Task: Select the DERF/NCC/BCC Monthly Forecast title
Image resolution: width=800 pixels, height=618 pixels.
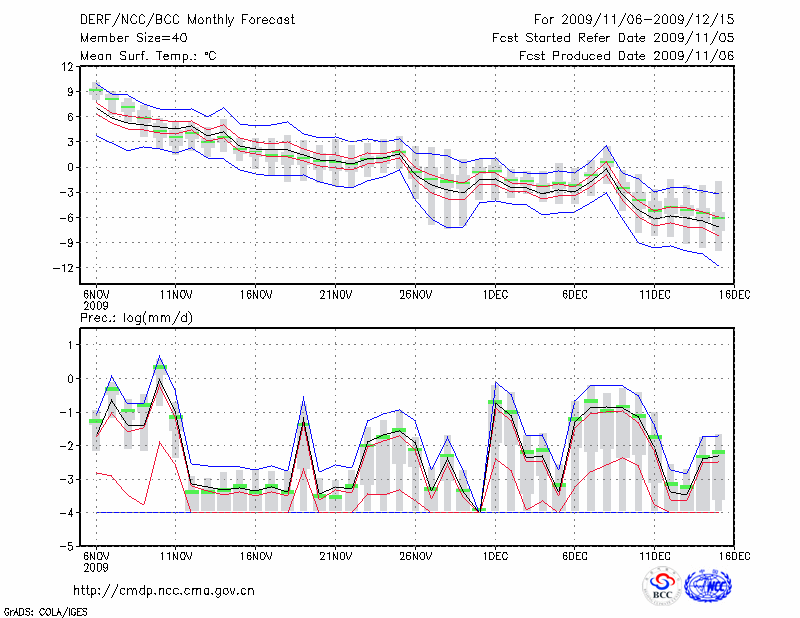Action: coord(187,20)
